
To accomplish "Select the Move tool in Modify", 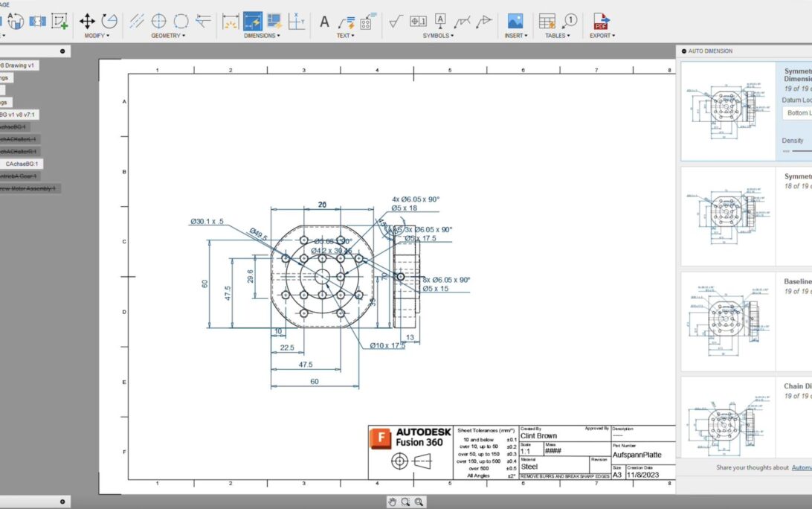I will point(87,21).
